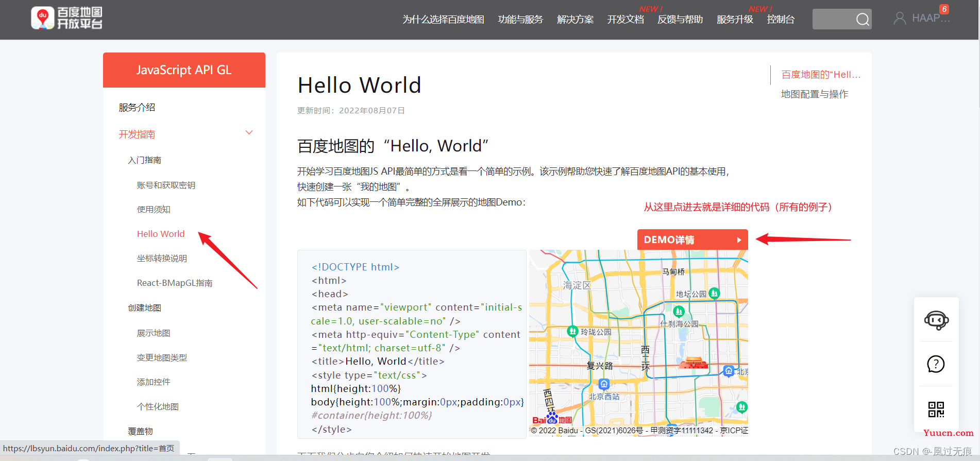980x461 pixels.
Task: Click the 马甸桥 label on map
Action: [673, 271]
